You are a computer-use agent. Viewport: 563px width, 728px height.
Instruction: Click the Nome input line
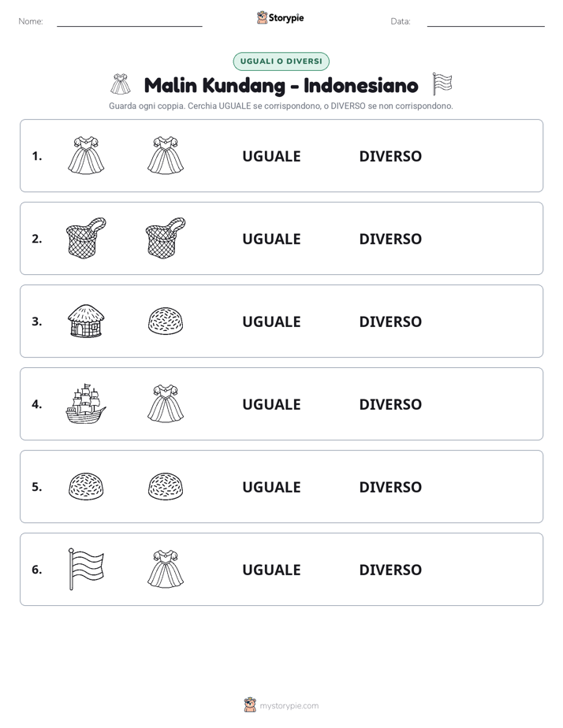click(x=129, y=22)
